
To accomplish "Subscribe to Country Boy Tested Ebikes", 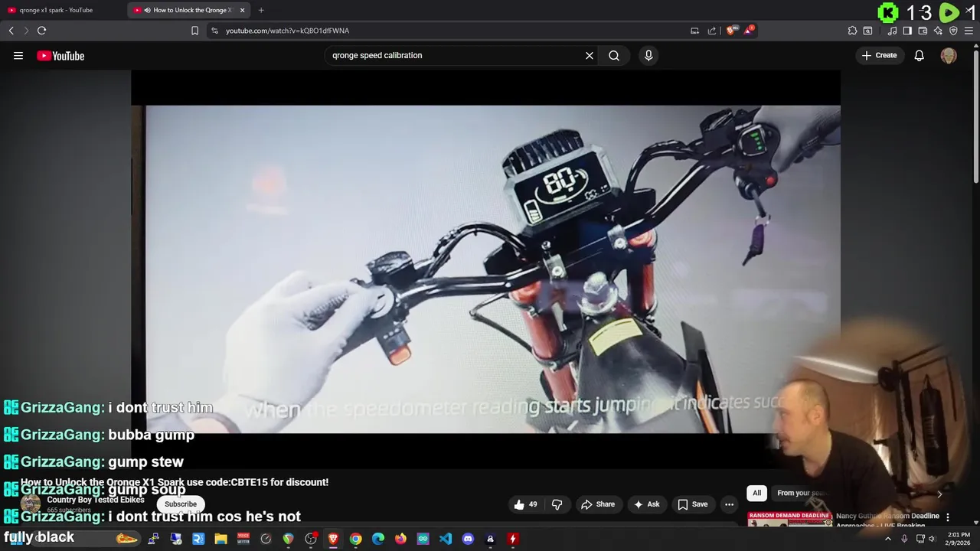I will click(181, 504).
